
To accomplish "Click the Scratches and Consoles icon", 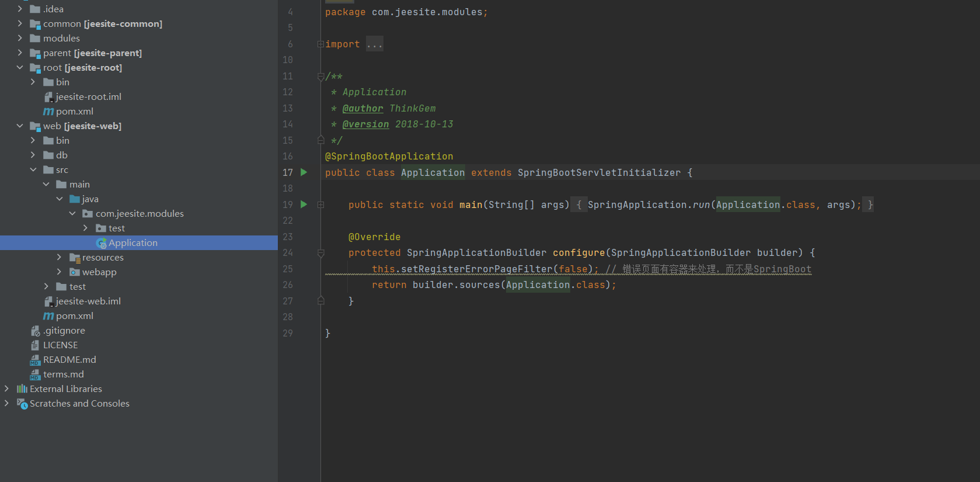I will pos(22,404).
